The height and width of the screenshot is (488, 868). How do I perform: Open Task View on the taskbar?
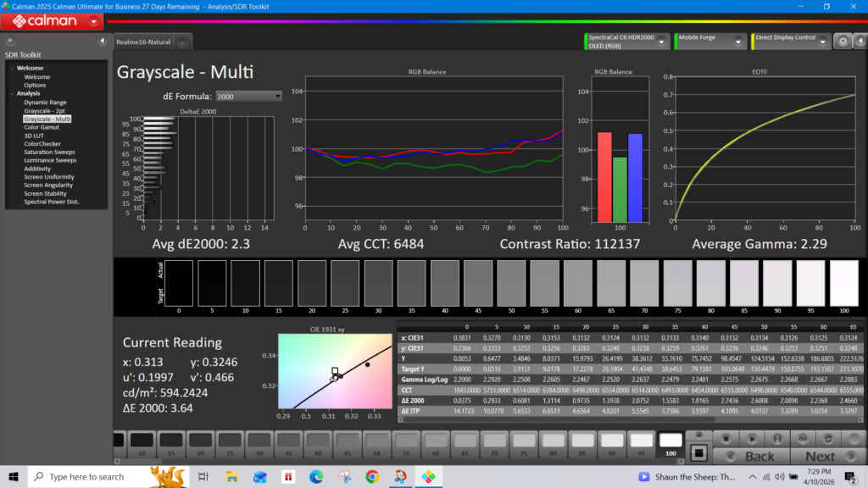point(203,477)
